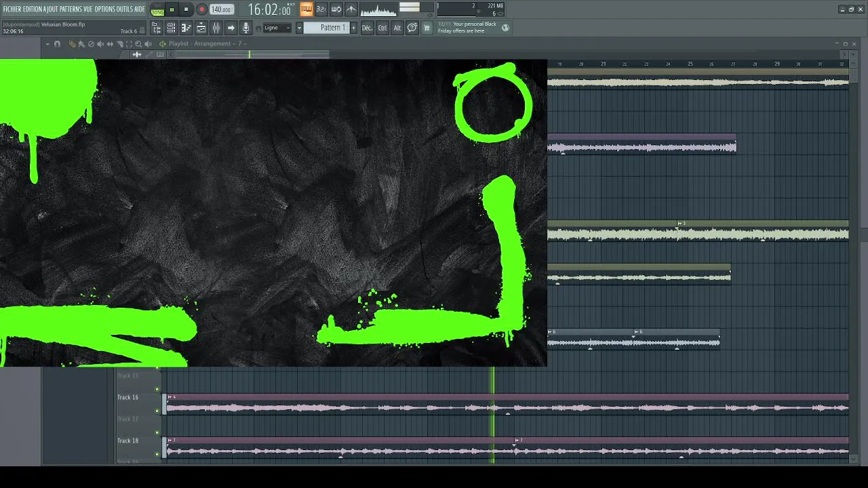Open the browser/patcher routing icon
The height and width of the screenshot is (488, 868).
pyautogui.click(x=157, y=28)
